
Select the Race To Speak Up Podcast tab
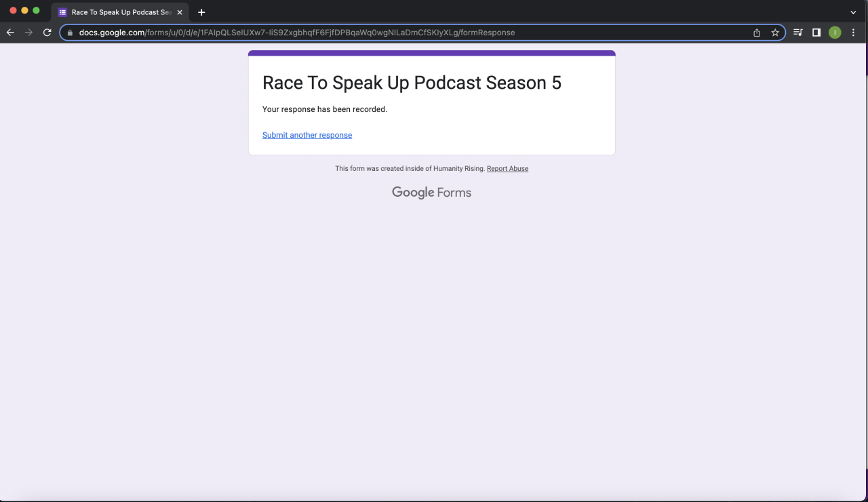[121, 12]
